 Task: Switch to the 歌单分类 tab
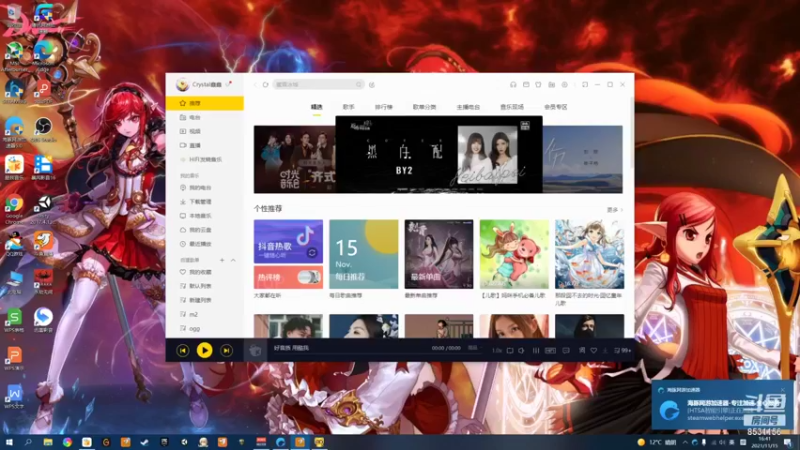[x=424, y=107]
